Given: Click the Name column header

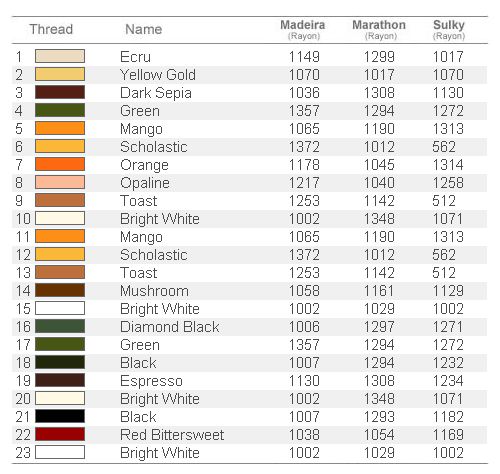Looking at the screenshot, I should tap(144, 29).
